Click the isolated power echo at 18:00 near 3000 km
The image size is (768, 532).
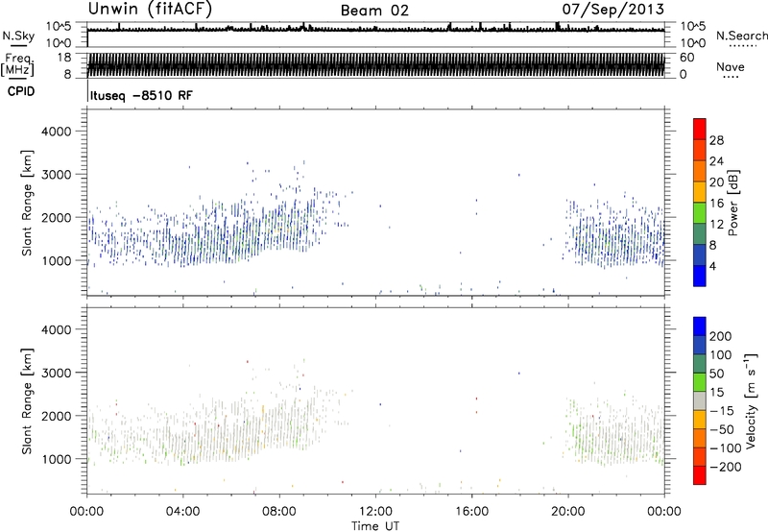[519, 175]
